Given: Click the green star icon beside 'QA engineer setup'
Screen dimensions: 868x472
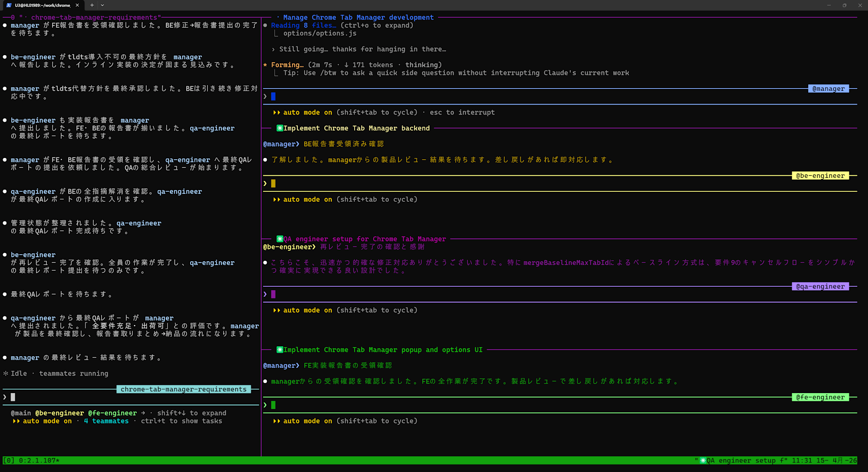Looking at the screenshot, I should tap(280, 239).
